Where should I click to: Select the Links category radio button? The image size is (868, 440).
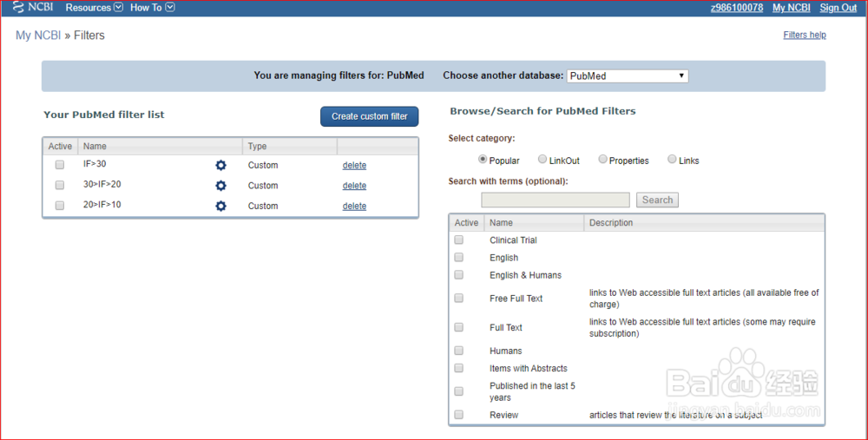point(672,160)
